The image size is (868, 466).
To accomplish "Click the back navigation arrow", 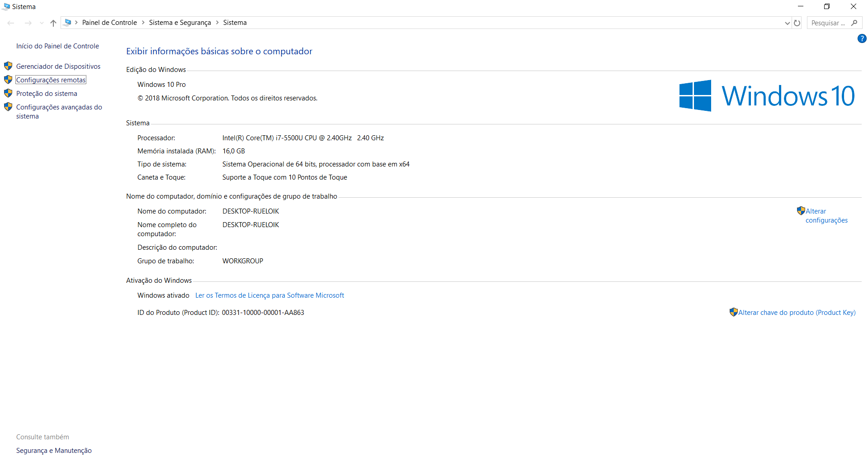I will (x=11, y=23).
